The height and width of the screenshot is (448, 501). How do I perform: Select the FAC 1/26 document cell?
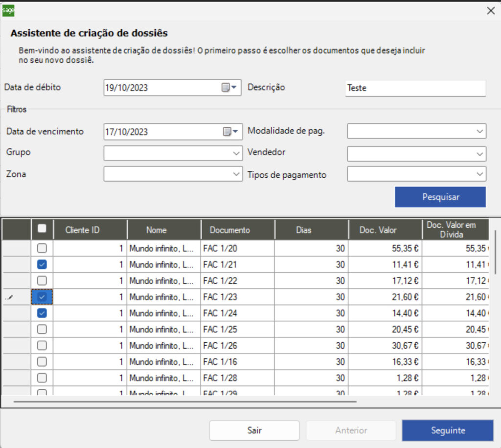pos(238,346)
